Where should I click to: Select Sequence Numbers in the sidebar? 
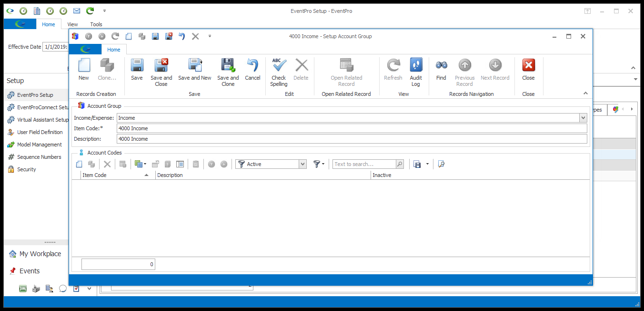(34, 157)
